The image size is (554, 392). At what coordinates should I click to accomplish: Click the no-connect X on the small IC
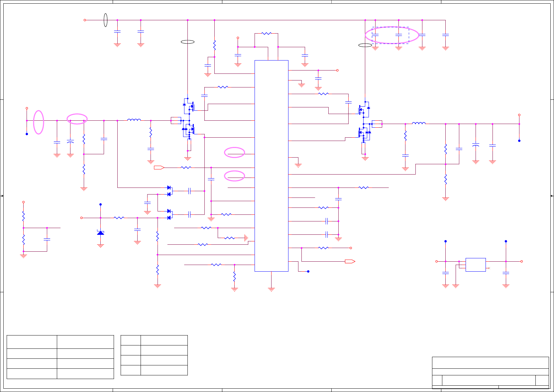coord(489,268)
